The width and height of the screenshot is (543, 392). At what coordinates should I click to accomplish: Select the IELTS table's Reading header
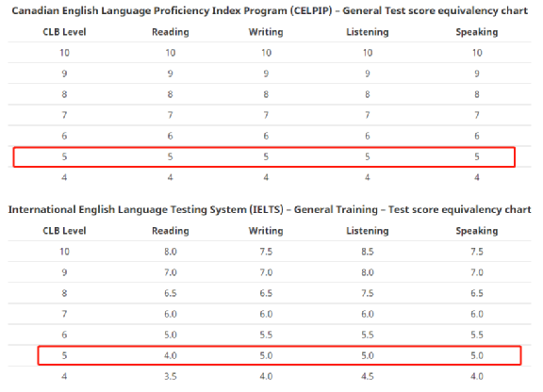click(171, 231)
